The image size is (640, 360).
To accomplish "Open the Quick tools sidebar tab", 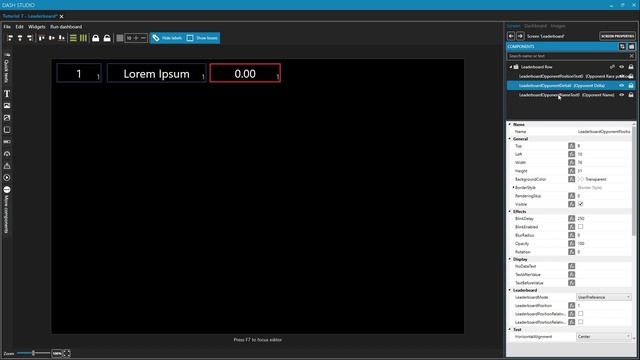I will (x=7, y=68).
